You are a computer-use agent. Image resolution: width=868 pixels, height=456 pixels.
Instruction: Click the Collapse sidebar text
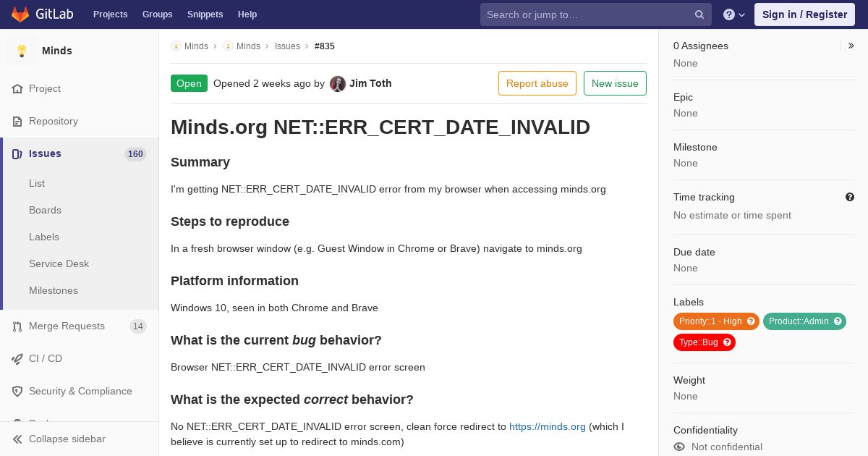[67, 439]
